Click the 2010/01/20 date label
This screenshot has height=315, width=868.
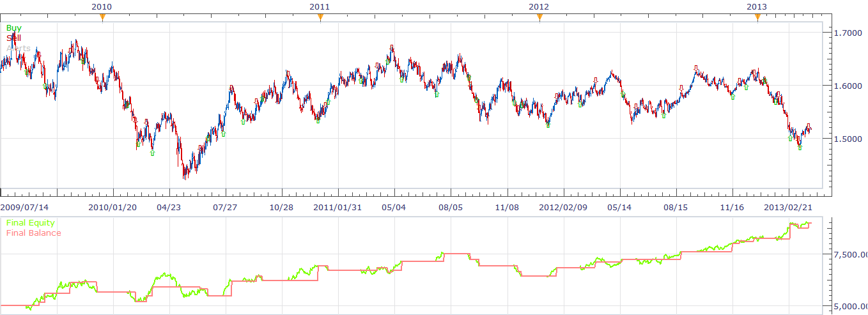tap(112, 207)
